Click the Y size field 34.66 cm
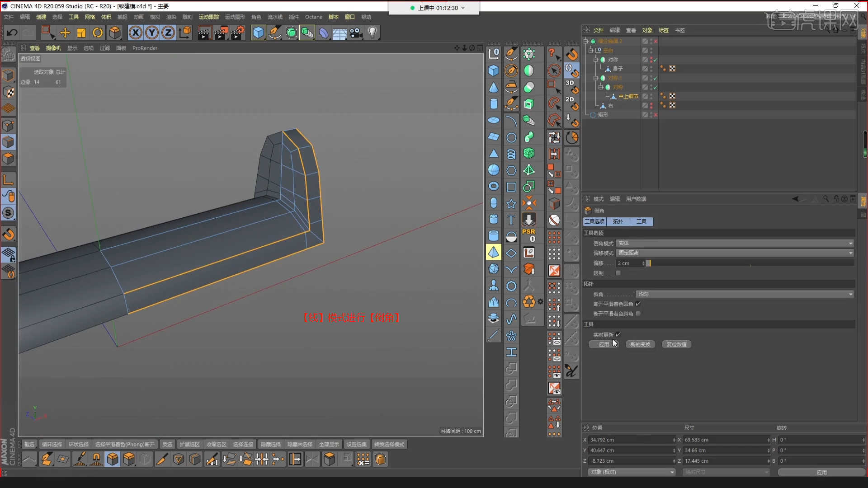This screenshot has width=868, height=488. point(725,450)
